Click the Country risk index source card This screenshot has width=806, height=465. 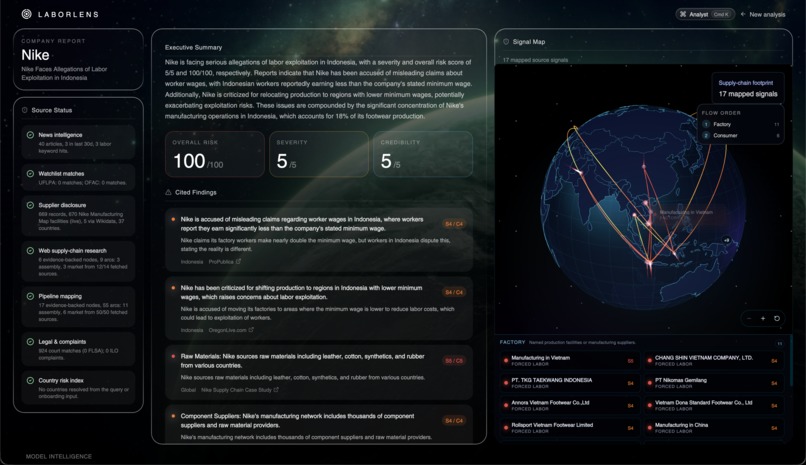coord(78,388)
